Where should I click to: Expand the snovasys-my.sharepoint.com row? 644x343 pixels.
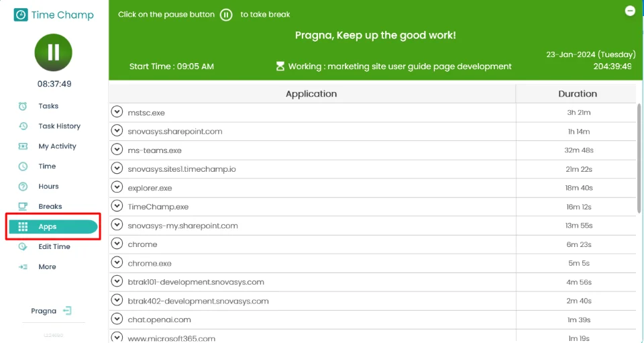[x=117, y=225]
